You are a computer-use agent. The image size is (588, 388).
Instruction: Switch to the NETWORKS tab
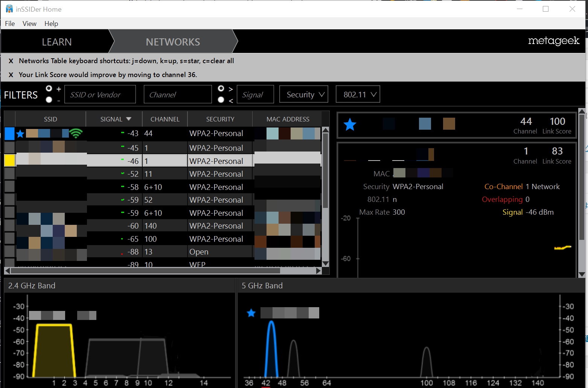pos(173,42)
